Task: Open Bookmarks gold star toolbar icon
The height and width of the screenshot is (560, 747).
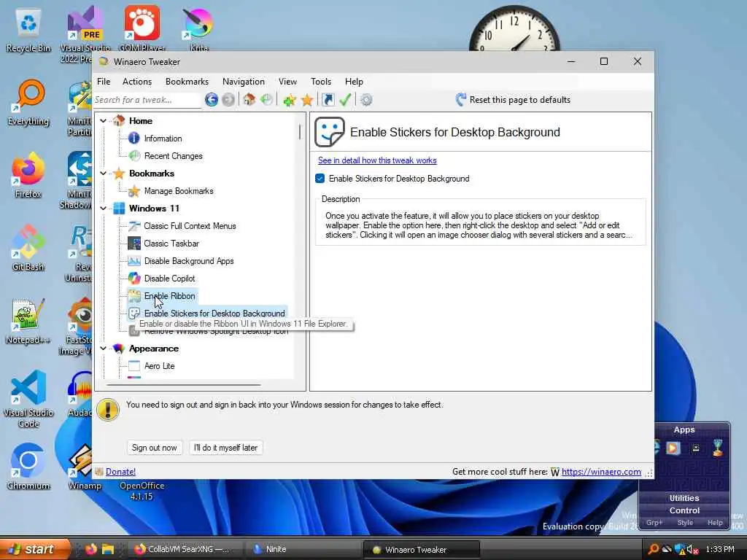Action: [x=307, y=100]
